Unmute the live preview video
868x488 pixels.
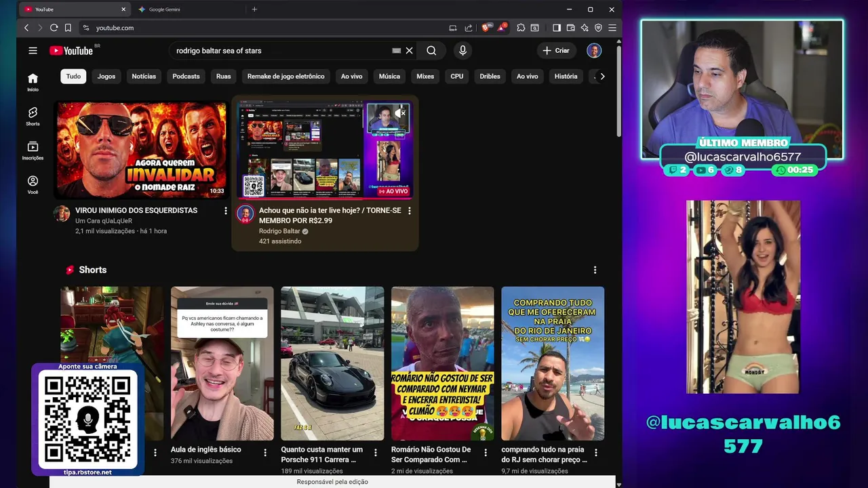pos(401,113)
